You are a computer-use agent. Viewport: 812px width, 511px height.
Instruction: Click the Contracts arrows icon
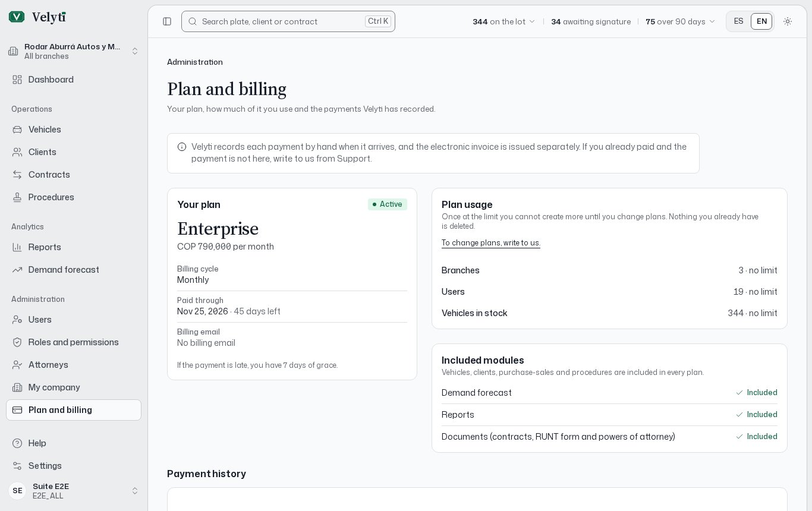pos(17,175)
